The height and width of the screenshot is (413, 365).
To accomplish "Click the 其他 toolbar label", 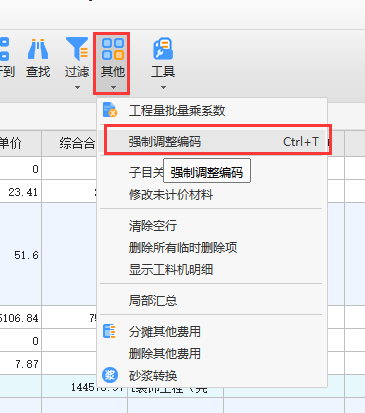I will point(113,72).
